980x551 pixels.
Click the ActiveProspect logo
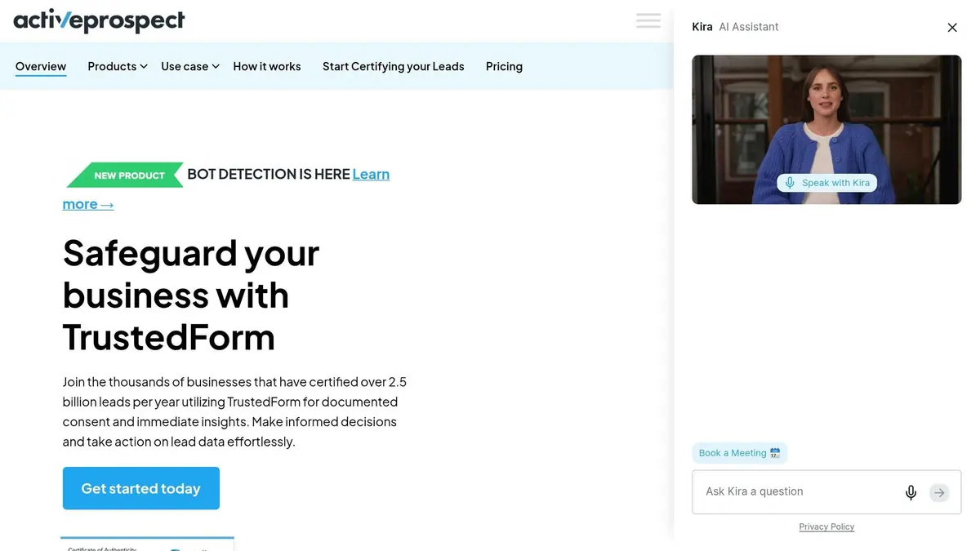pyautogui.click(x=99, y=20)
